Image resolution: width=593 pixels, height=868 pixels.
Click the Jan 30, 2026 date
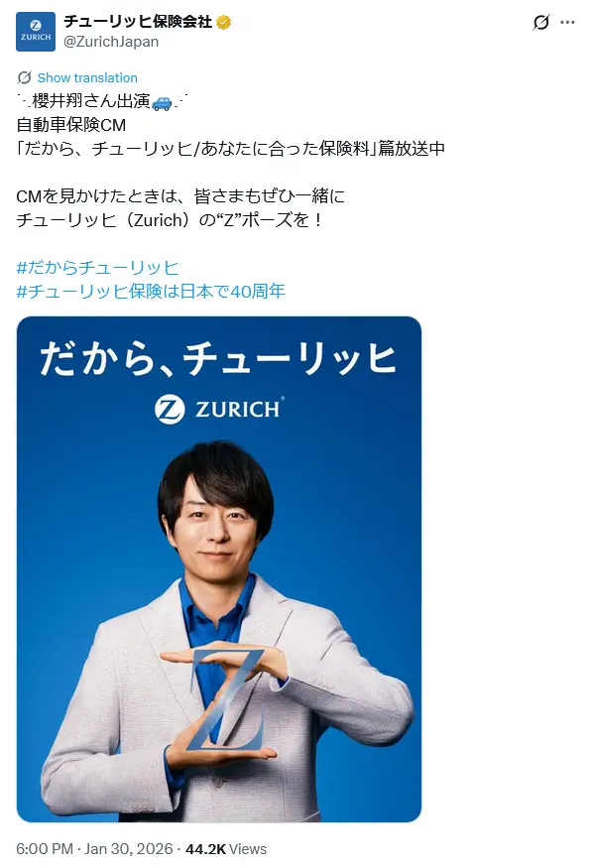(x=128, y=848)
